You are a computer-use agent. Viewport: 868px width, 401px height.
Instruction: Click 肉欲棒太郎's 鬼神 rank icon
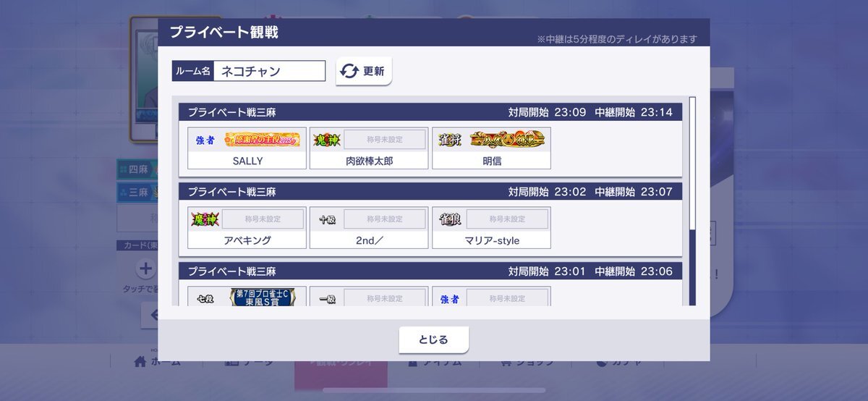[327, 140]
